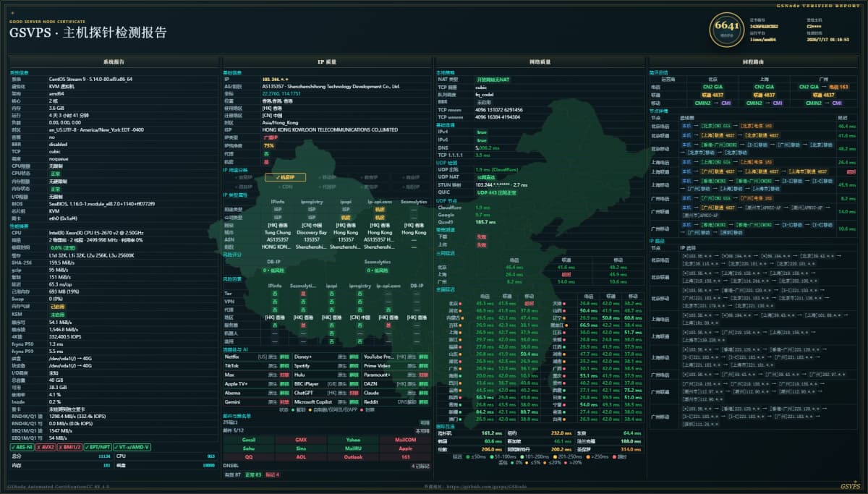The height and width of the screenshot is (494, 868).
Task: Click the 75% IP purity badge
Action: (268, 145)
